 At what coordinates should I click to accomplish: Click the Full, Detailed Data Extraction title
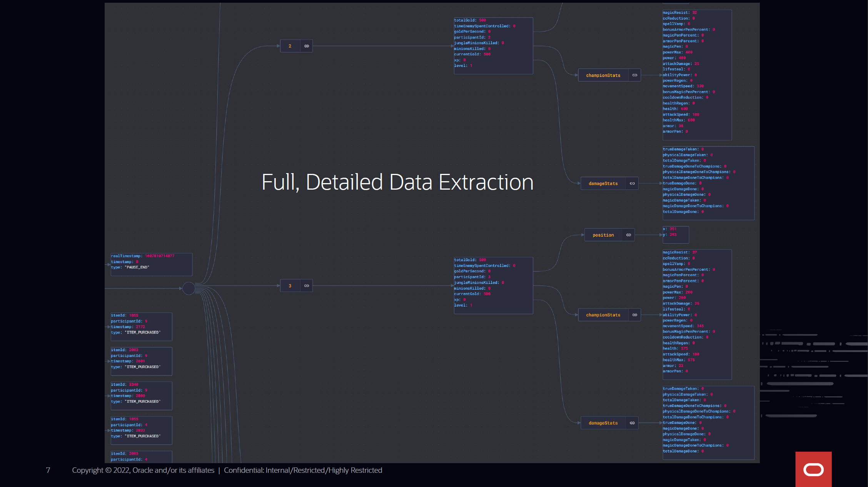point(397,182)
